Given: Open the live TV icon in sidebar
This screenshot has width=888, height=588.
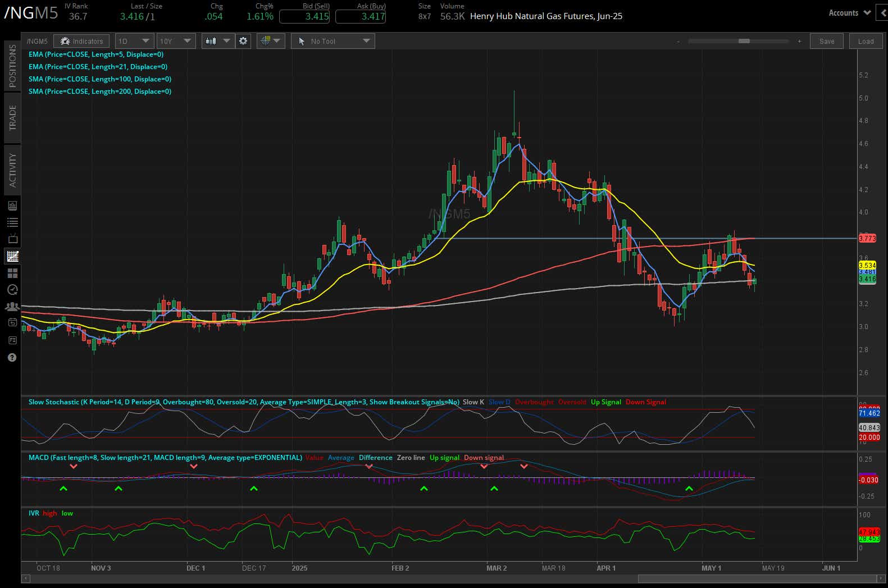Looking at the screenshot, I should click(12, 239).
